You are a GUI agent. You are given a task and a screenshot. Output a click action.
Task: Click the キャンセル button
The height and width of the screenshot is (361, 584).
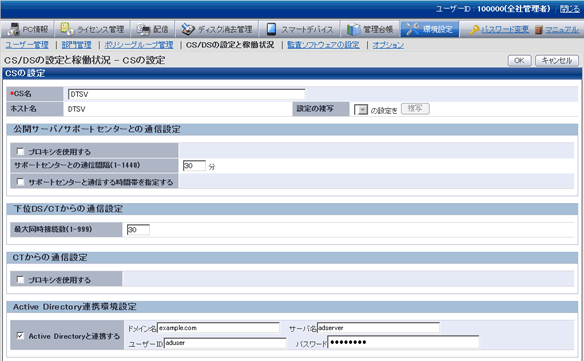(x=556, y=61)
